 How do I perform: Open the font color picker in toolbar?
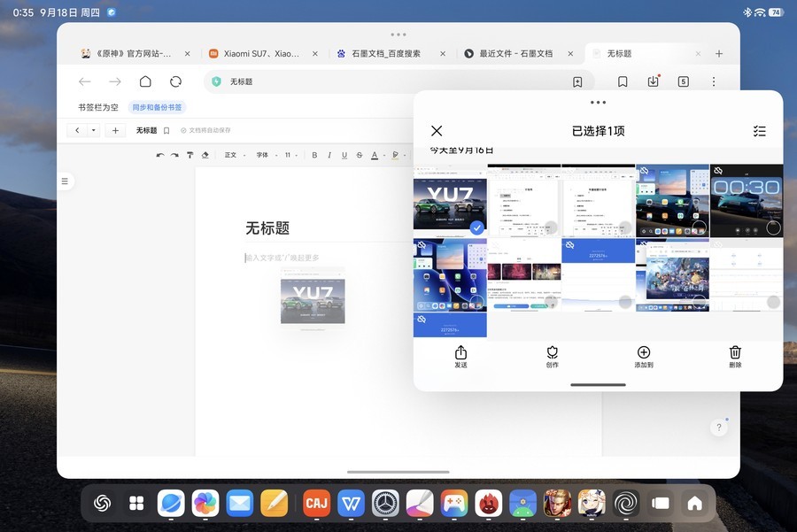375,155
